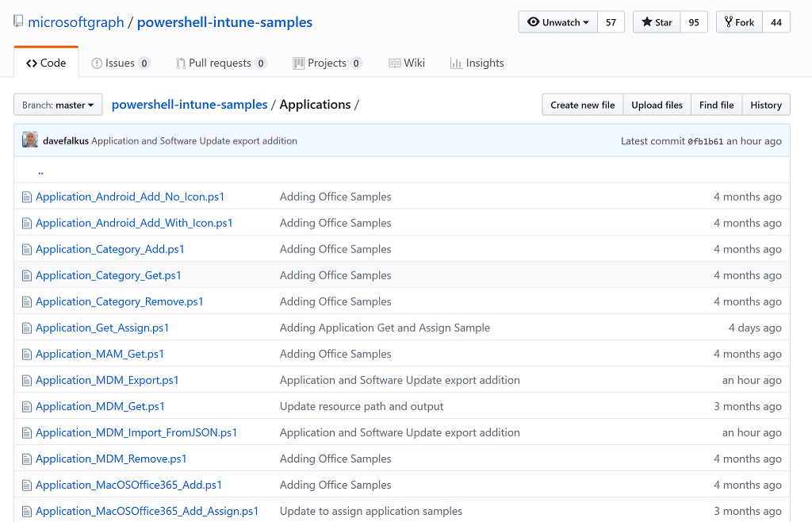The image size is (812, 522).
Task: Fork the repository
Action: (x=740, y=22)
